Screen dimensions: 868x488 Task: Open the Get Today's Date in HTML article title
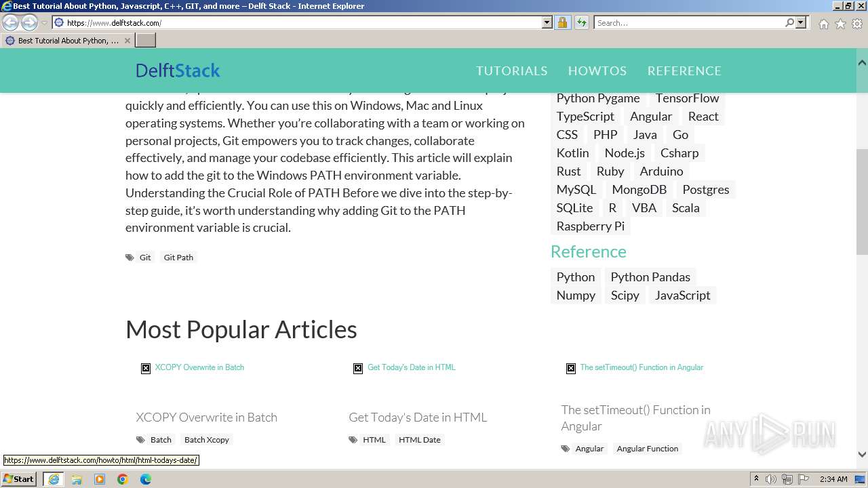(418, 418)
